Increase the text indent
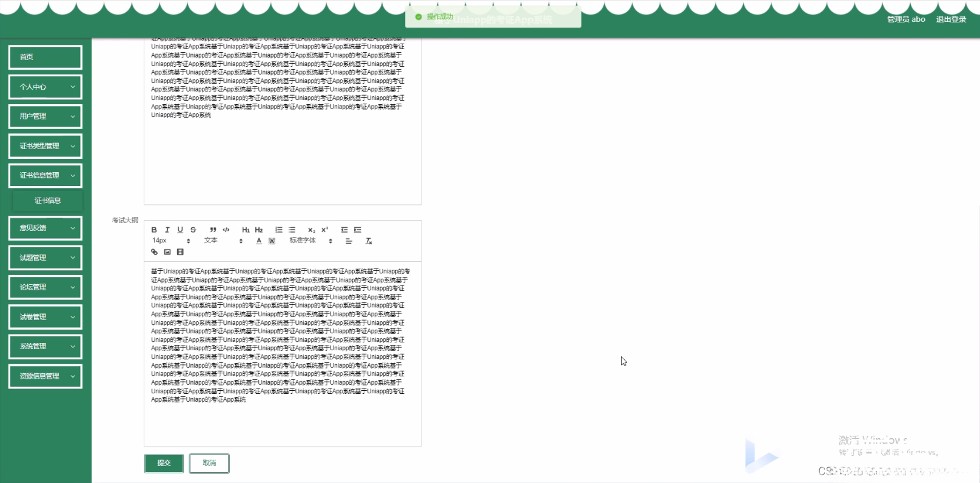This screenshot has height=483, width=980. (358, 230)
